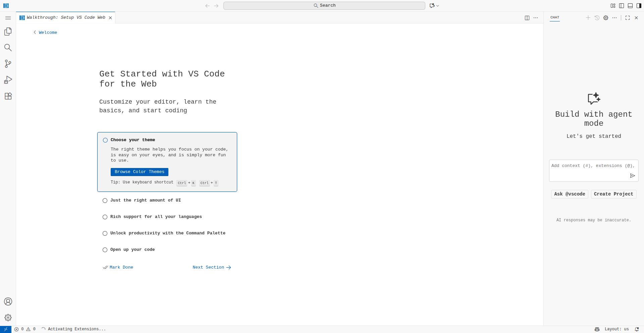Open the Run and Debug view

click(8, 80)
